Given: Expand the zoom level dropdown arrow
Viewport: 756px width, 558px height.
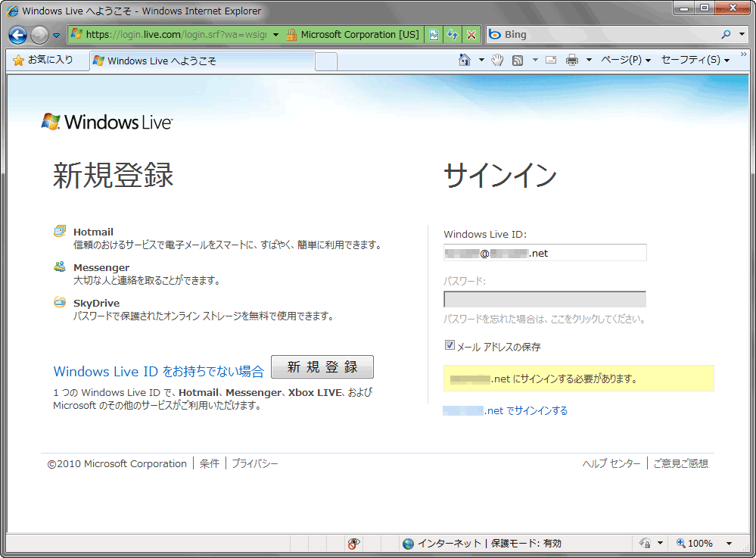Looking at the screenshot, I should [x=729, y=544].
